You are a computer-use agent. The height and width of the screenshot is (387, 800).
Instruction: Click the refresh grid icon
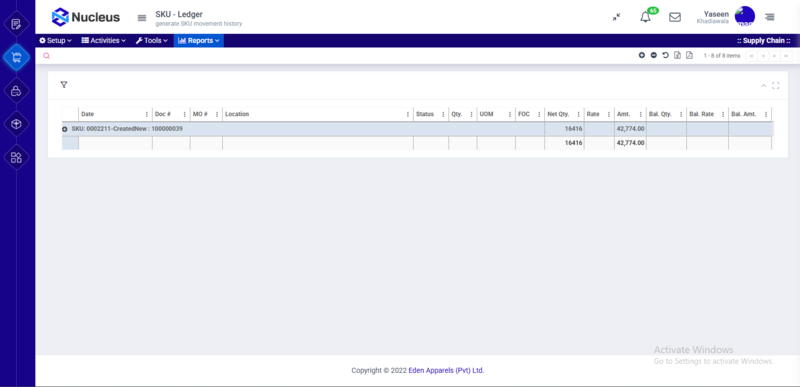click(x=665, y=56)
